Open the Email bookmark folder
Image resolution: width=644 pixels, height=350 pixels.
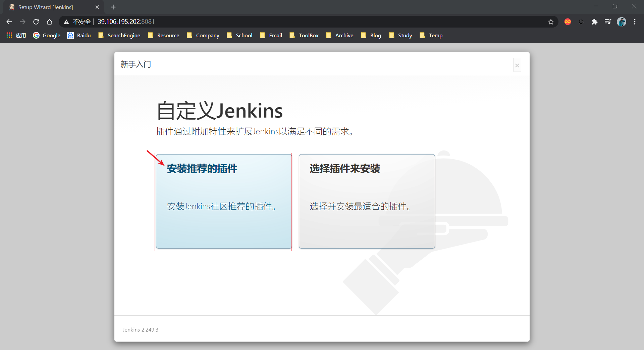[271, 35]
